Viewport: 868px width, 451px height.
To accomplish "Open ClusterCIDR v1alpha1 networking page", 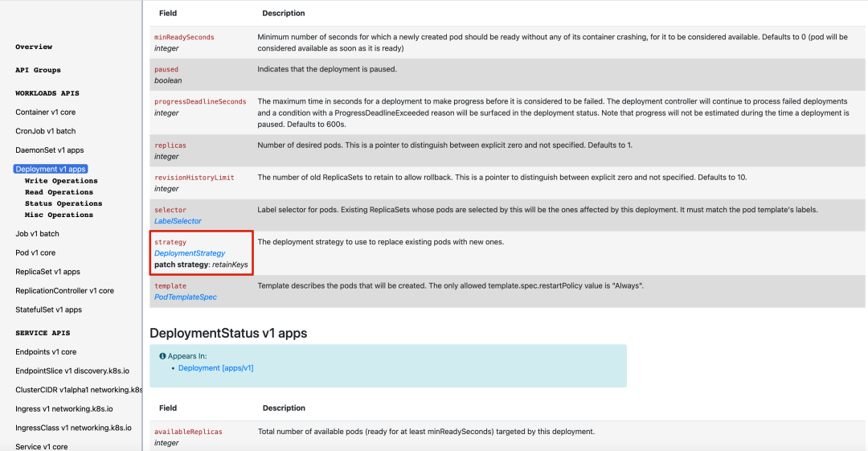I will 79,390.
